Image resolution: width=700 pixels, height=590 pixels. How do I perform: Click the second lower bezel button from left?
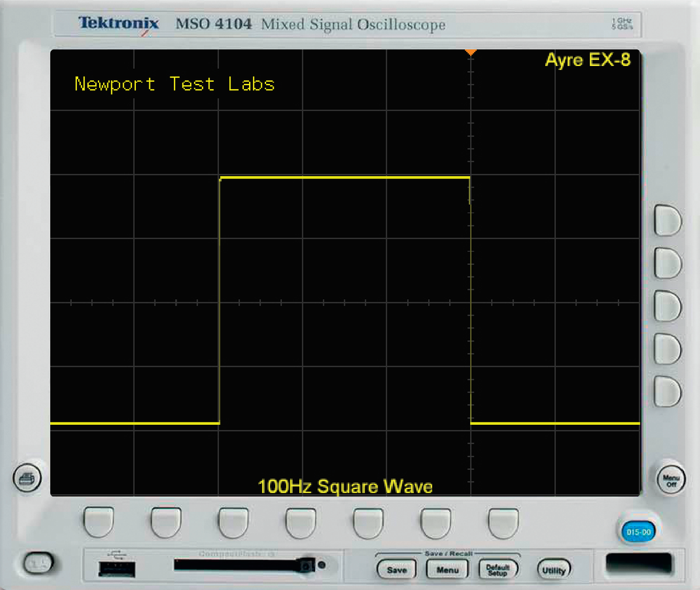click(166, 522)
